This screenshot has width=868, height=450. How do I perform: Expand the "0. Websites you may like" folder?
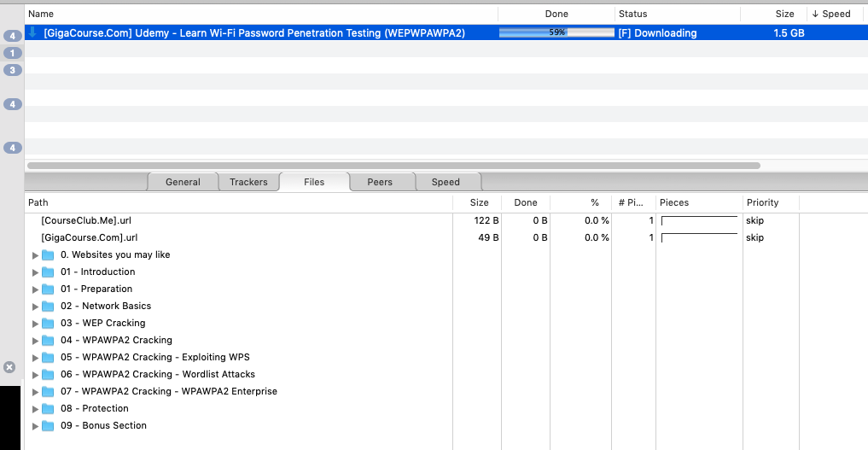(35, 255)
